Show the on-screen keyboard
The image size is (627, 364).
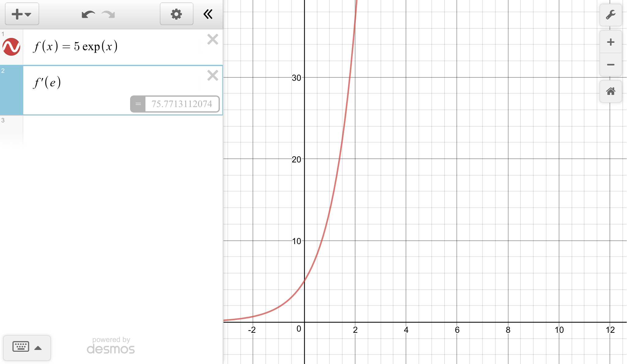click(x=21, y=347)
